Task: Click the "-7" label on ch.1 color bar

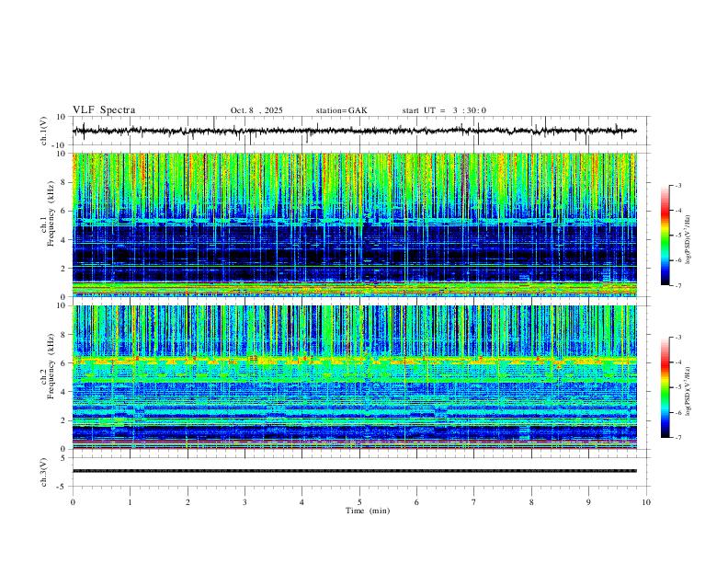Action: (677, 286)
